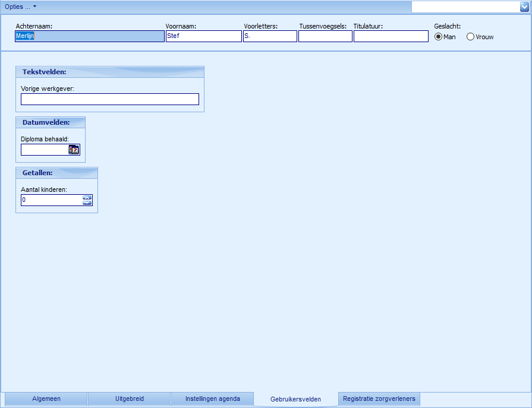This screenshot has width=532, height=408.
Task: Click the Geslacht label
Action: [x=447, y=26]
